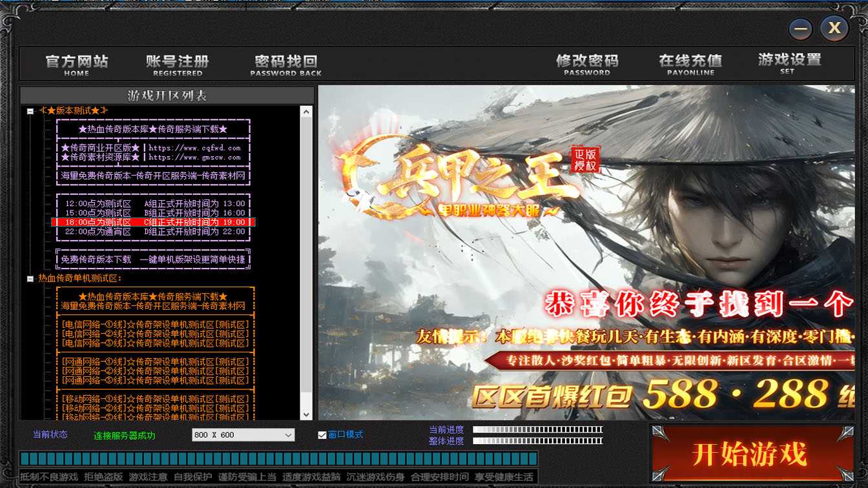Choose server [电信网络-②线] 单机测试区
Viewport: 868px width, 488px height.
[155, 334]
